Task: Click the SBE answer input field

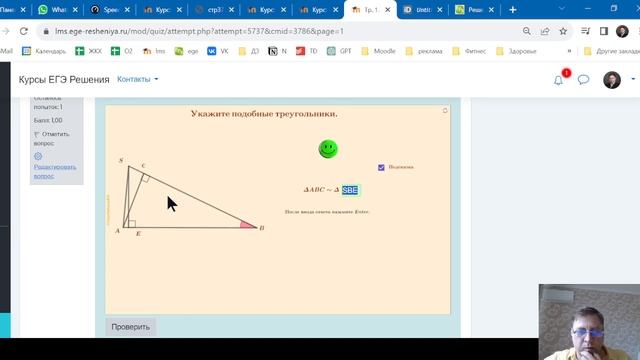Action: (x=350, y=190)
